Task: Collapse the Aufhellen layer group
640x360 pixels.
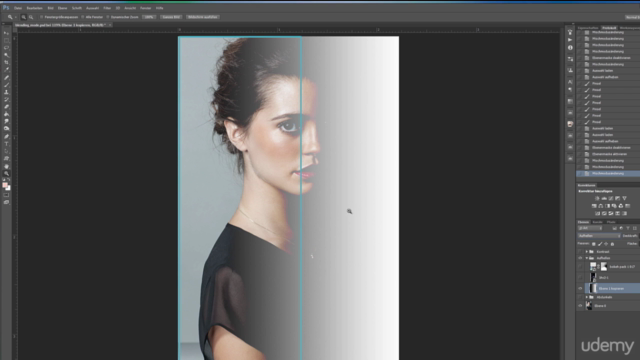Action: coord(587,258)
